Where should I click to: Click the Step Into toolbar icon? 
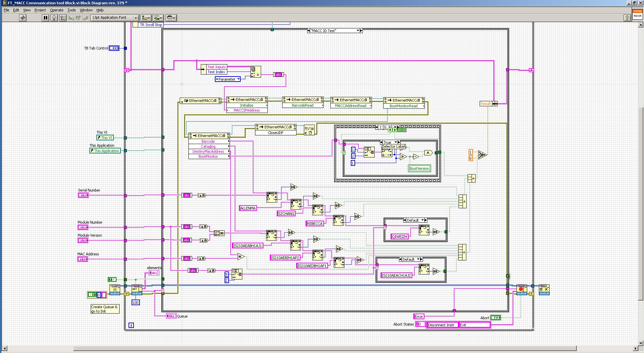71,18
